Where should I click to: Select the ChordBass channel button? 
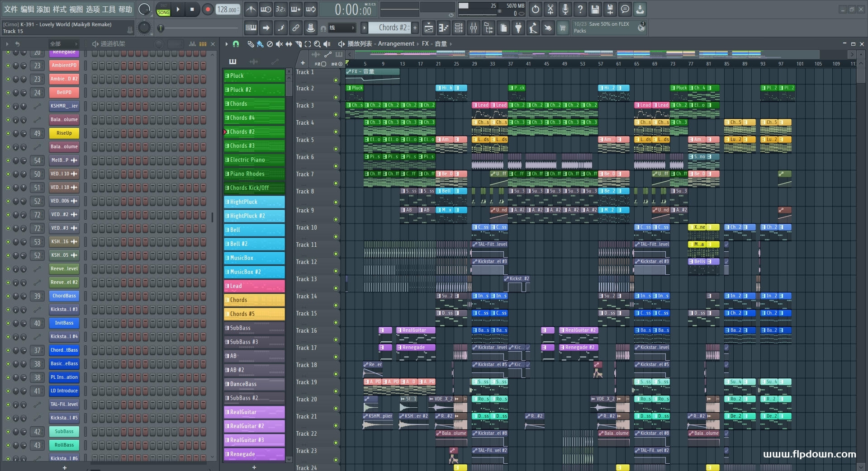click(64, 296)
